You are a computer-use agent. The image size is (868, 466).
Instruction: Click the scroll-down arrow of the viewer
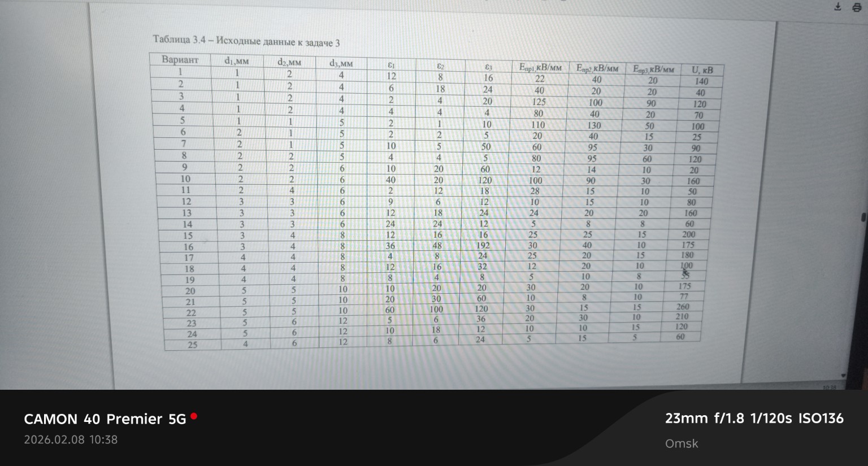[843, 375]
